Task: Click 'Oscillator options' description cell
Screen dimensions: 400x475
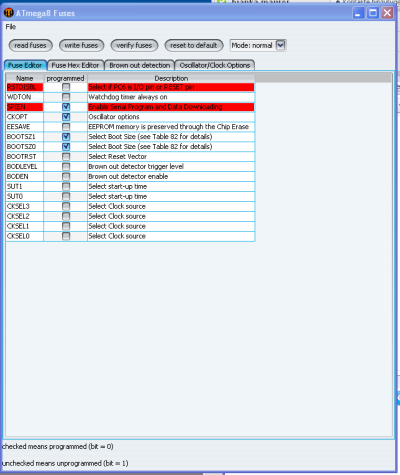Action: (171, 117)
